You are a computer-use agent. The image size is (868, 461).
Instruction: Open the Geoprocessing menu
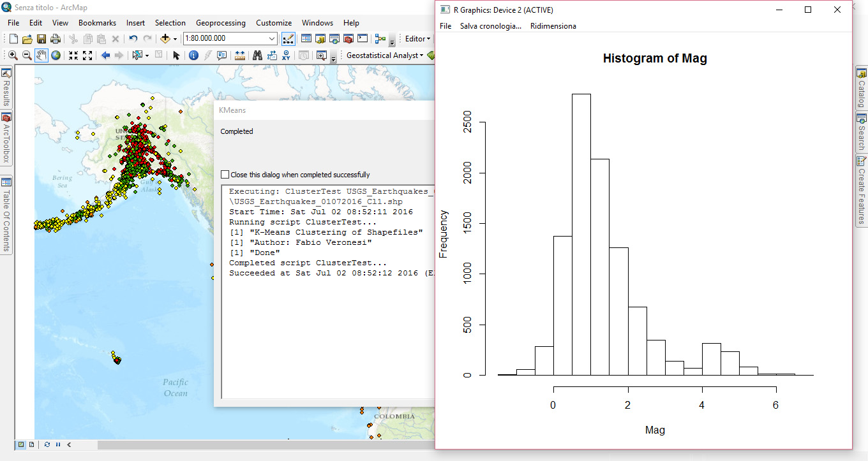tap(221, 22)
